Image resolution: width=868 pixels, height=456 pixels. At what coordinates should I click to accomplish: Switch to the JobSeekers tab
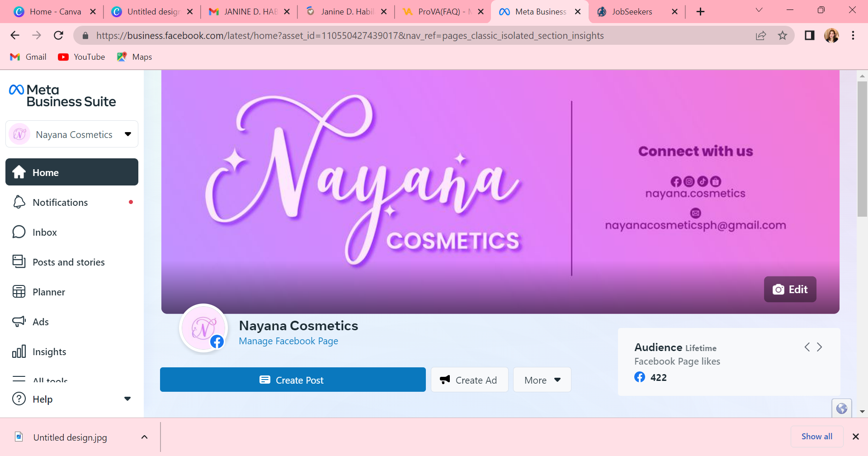point(637,12)
